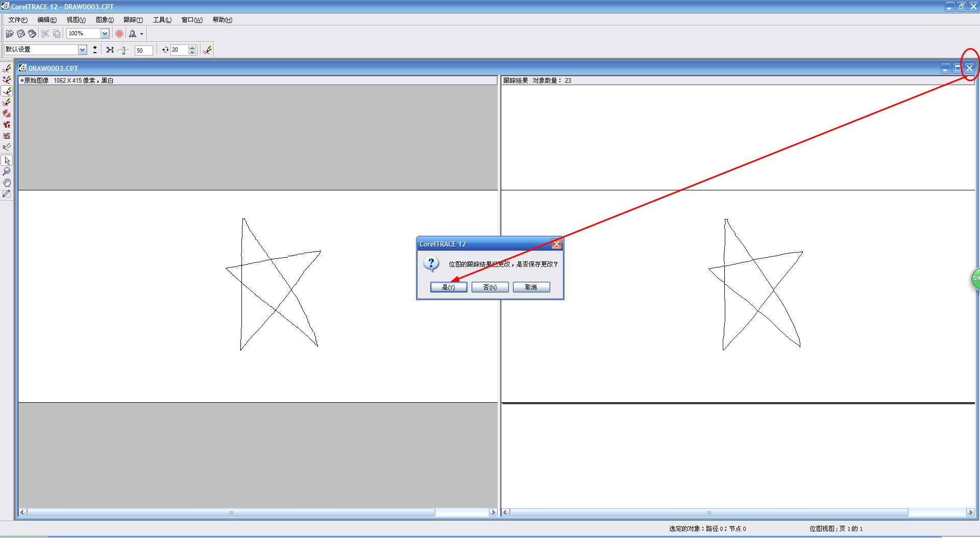Open the 编辑(E) menu

47,20
